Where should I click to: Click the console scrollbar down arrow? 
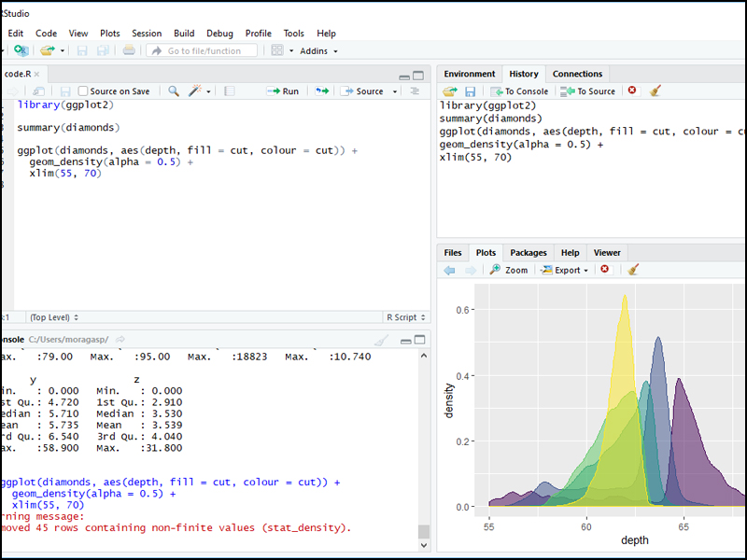pos(424,545)
